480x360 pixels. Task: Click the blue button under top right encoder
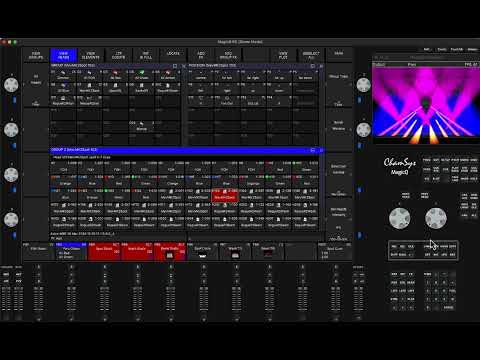click(x=359, y=100)
